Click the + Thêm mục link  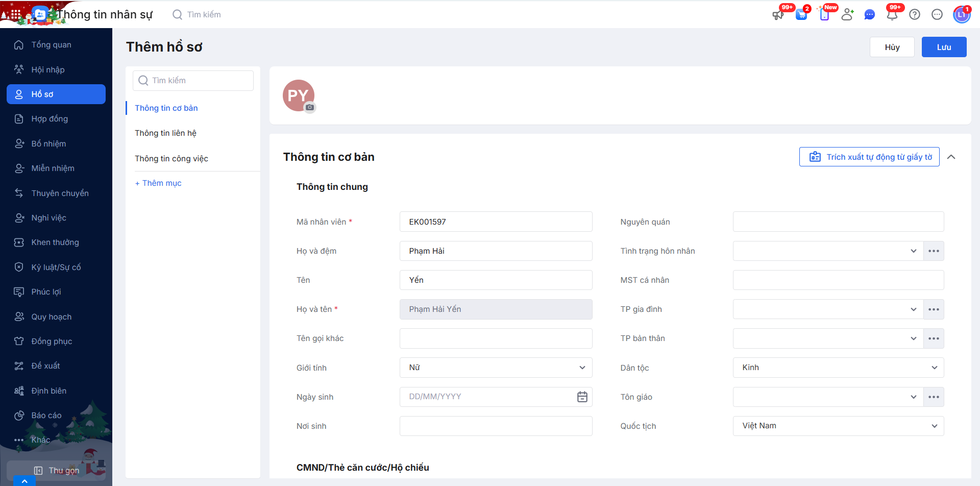click(158, 183)
